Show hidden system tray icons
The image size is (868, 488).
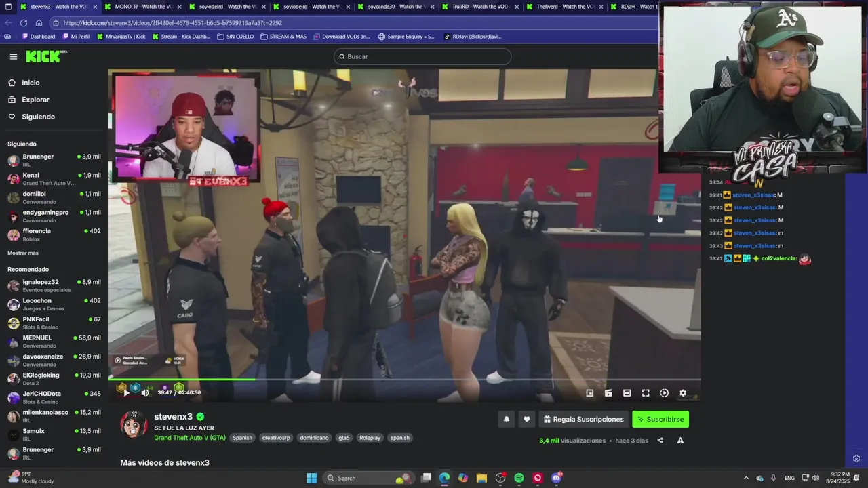pyautogui.click(x=746, y=478)
